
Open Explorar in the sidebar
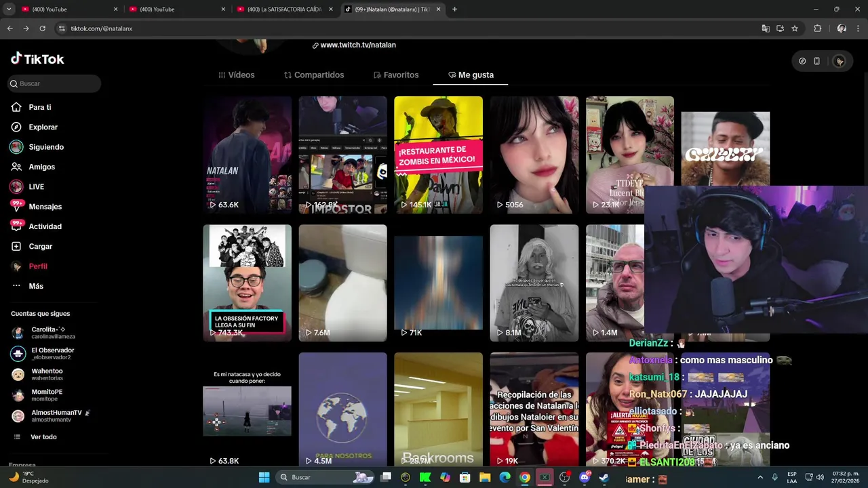[x=34, y=127]
